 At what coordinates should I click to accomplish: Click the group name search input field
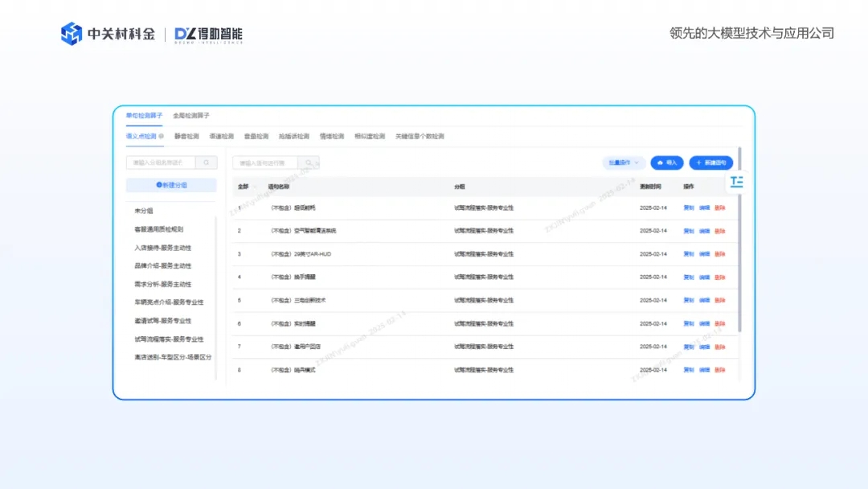coord(160,162)
